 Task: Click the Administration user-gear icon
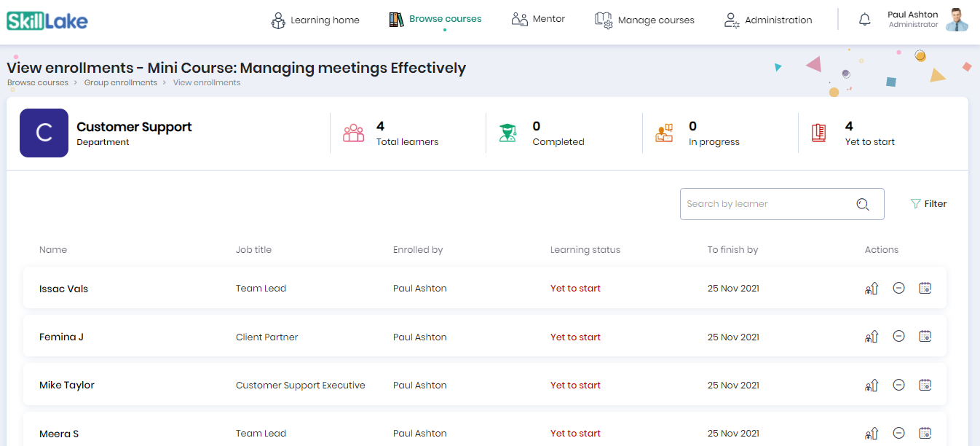(732, 20)
